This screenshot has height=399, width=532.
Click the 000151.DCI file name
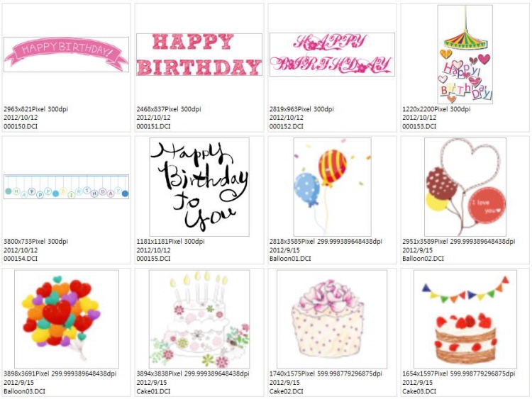153,126
